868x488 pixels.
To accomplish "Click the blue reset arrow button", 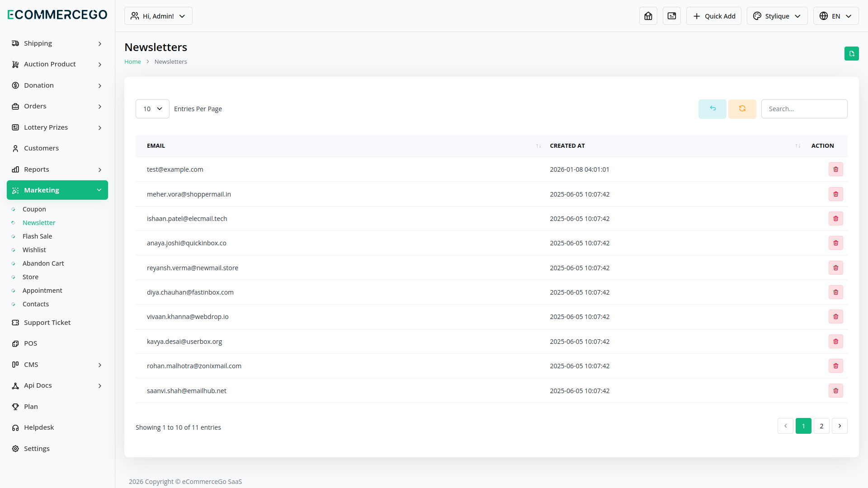I will (x=712, y=109).
